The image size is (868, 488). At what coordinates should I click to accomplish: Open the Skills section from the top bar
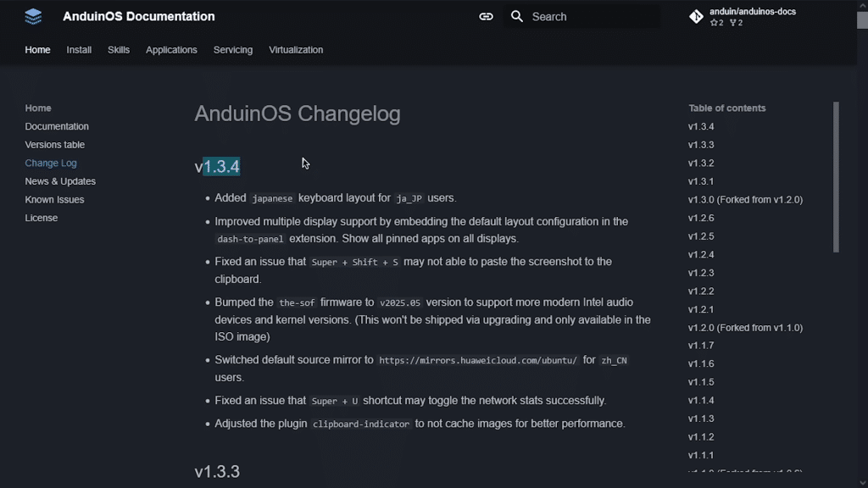[119, 50]
